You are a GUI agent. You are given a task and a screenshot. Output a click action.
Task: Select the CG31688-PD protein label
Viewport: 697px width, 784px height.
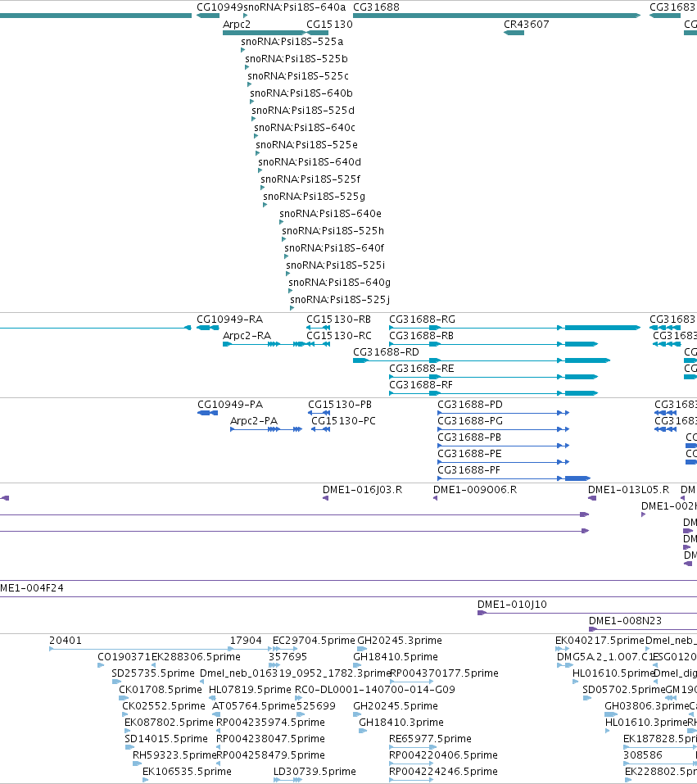pyautogui.click(x=470, y=404)
